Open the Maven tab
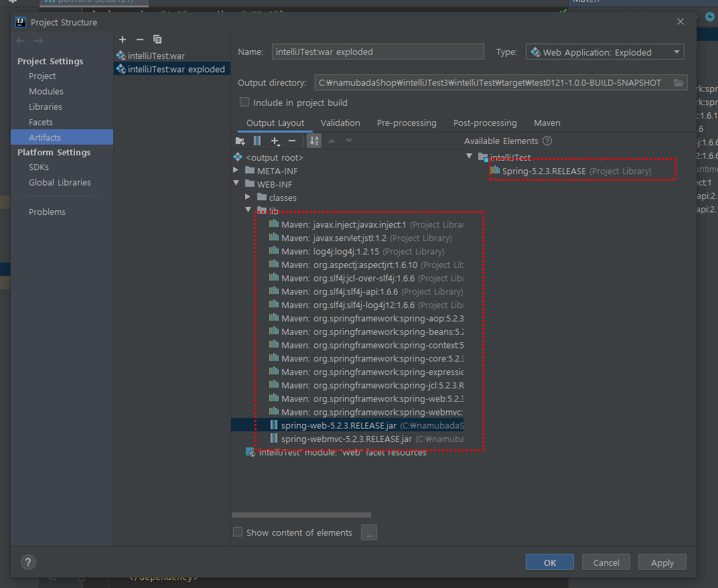The width and height of the screenshot is (718, 588). 547,123
